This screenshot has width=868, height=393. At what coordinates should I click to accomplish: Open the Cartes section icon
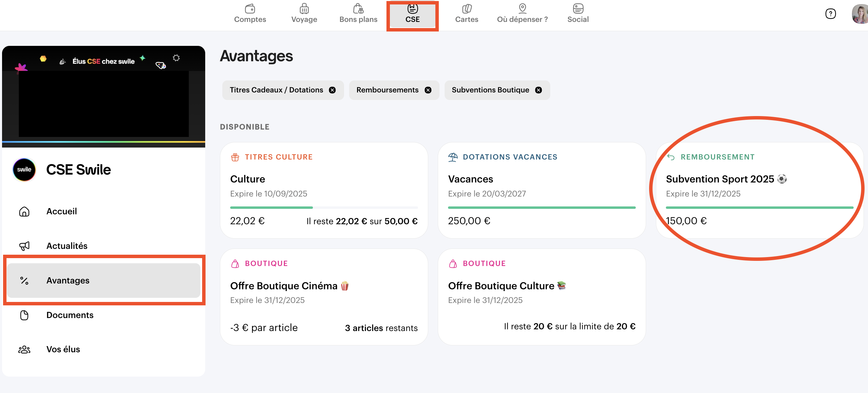click(x=466, y=9)
